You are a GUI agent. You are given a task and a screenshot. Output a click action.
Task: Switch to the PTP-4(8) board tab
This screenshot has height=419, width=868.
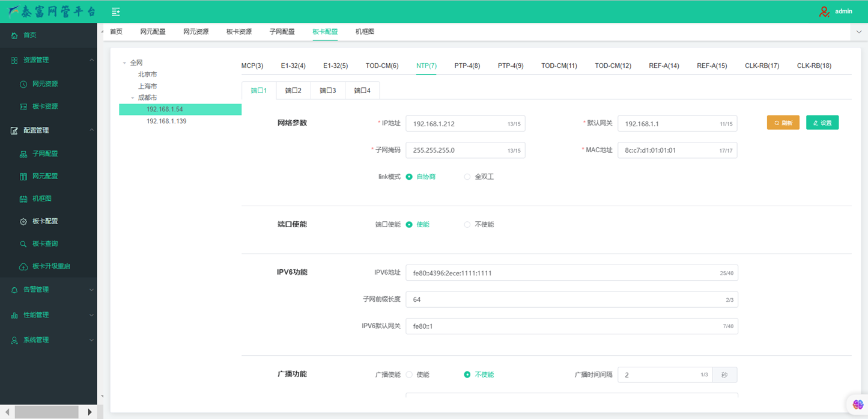(x=467, y=66)
